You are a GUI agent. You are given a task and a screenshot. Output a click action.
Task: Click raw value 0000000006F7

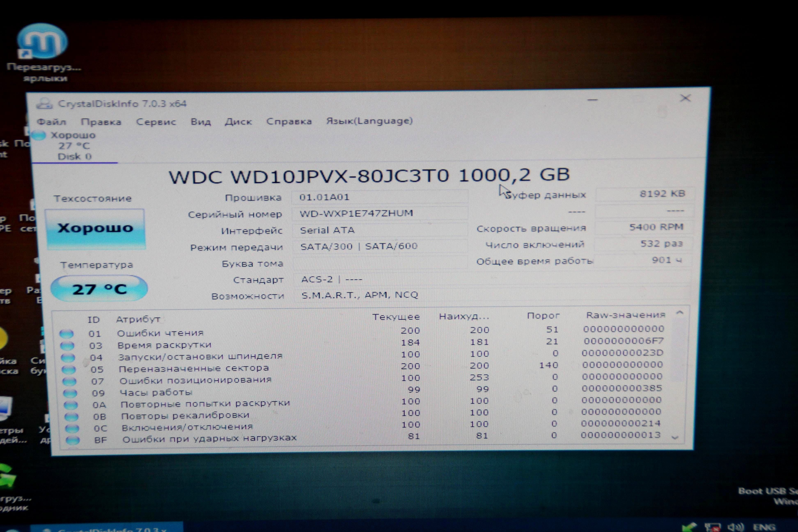(624, 341)
